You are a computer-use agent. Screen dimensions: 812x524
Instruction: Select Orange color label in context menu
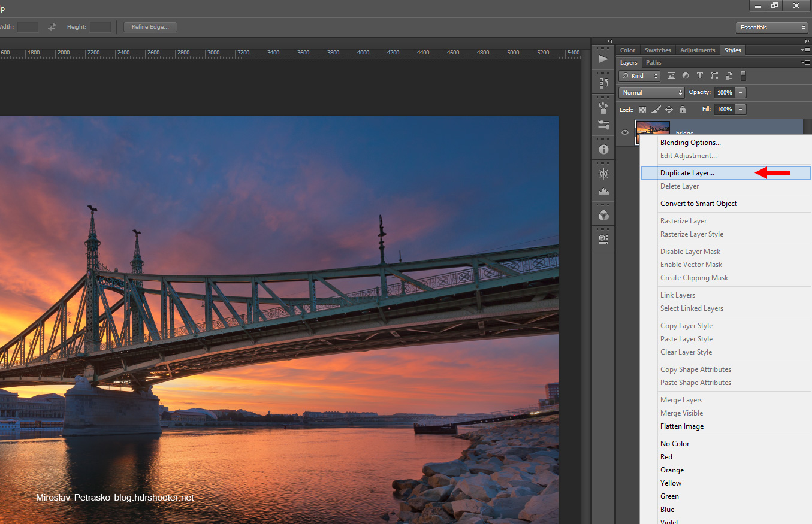click(x=672, y=470)
